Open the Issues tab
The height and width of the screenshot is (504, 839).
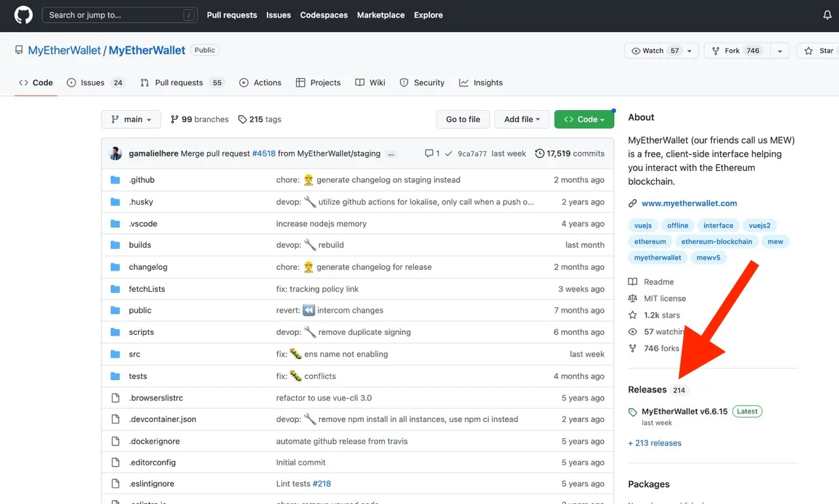click(x=96, y=83)
